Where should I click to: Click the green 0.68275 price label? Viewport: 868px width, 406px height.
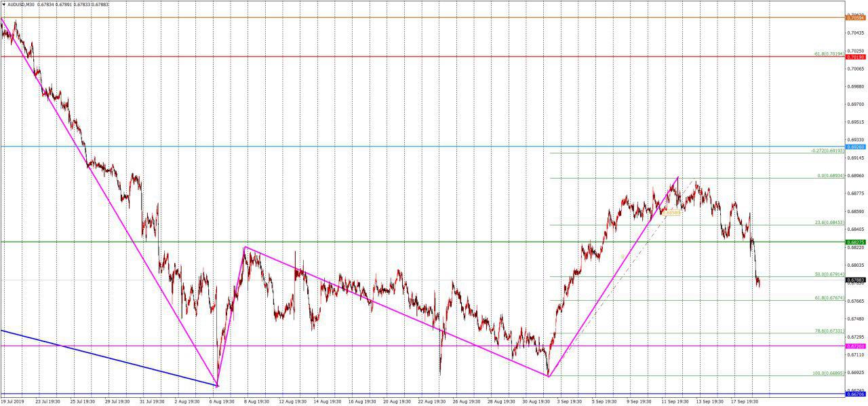[855, 242]
